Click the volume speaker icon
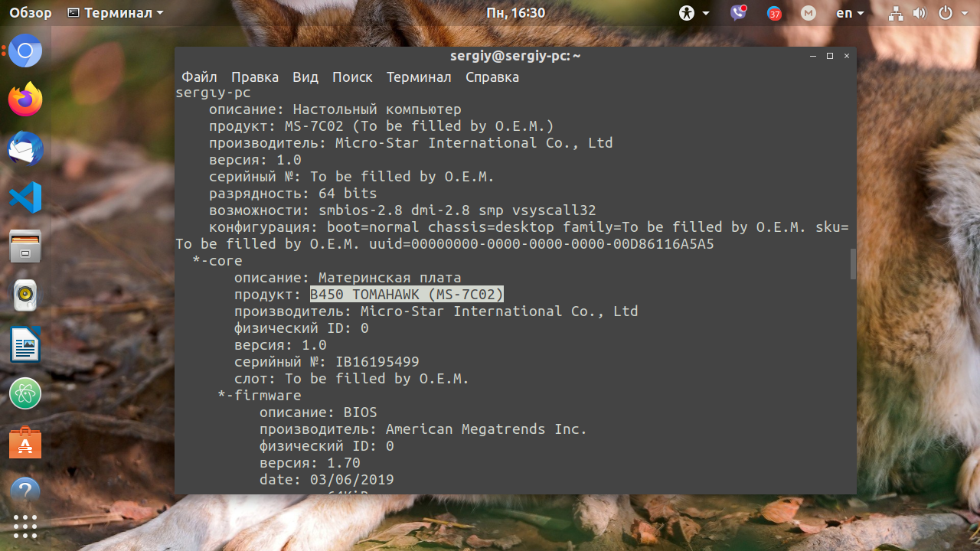 coord(920,13)
